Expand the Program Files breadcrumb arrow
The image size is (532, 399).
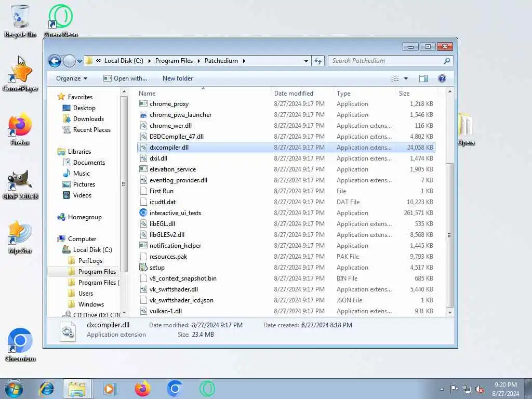coord(199,61)
